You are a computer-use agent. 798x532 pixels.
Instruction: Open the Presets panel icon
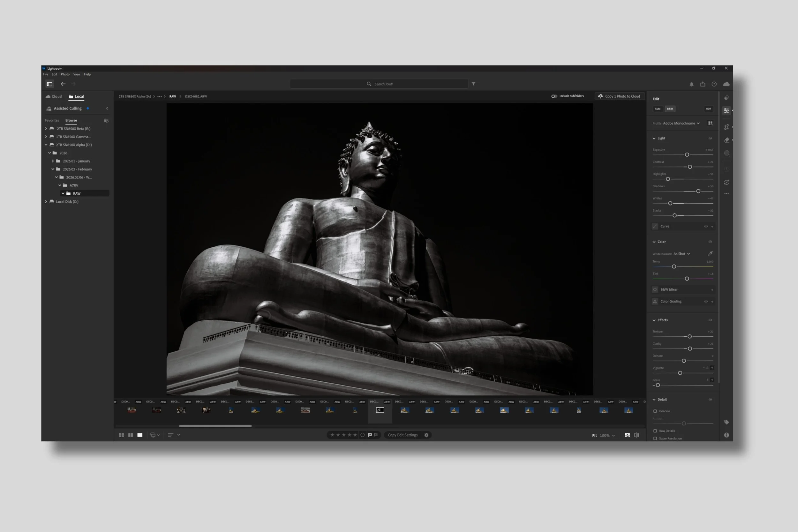point(726,98)
